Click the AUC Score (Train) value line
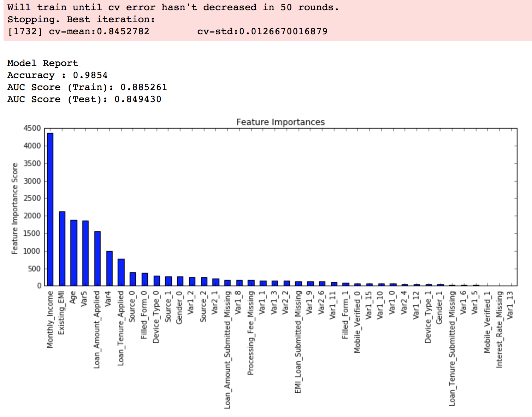532x417 pixels. (87, 87)
